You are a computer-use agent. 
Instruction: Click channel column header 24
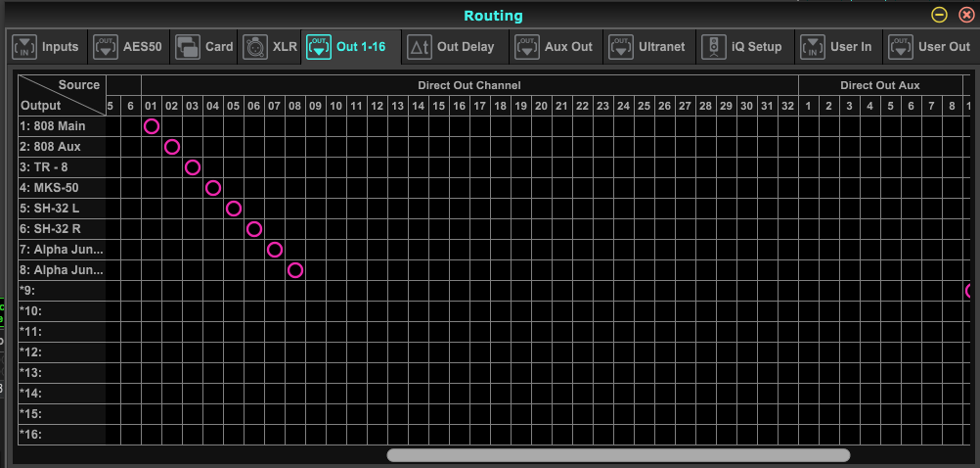(x=623, y=106)
